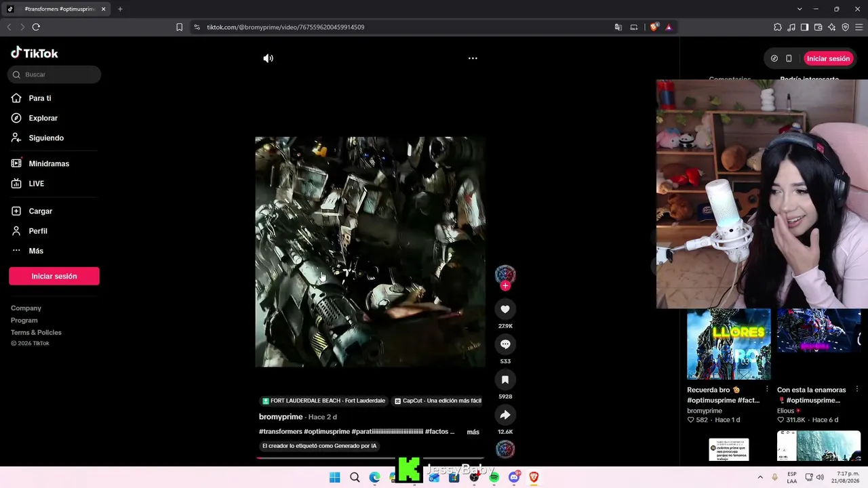The width and height of the screenshot is (868, 488).
Task: Close the transformers browser tab
Action: click(x=104, y=9)
